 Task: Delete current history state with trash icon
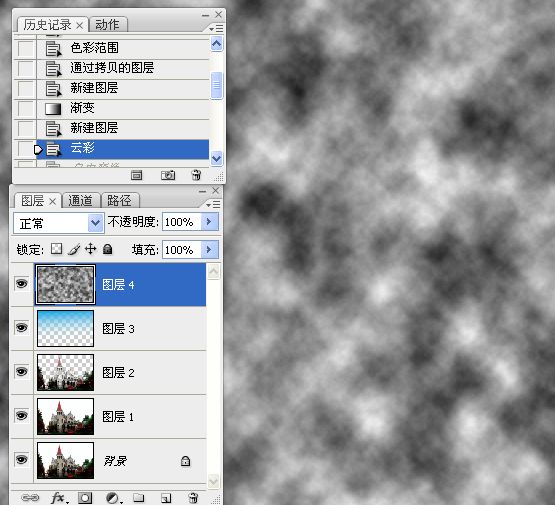[196, 175]
